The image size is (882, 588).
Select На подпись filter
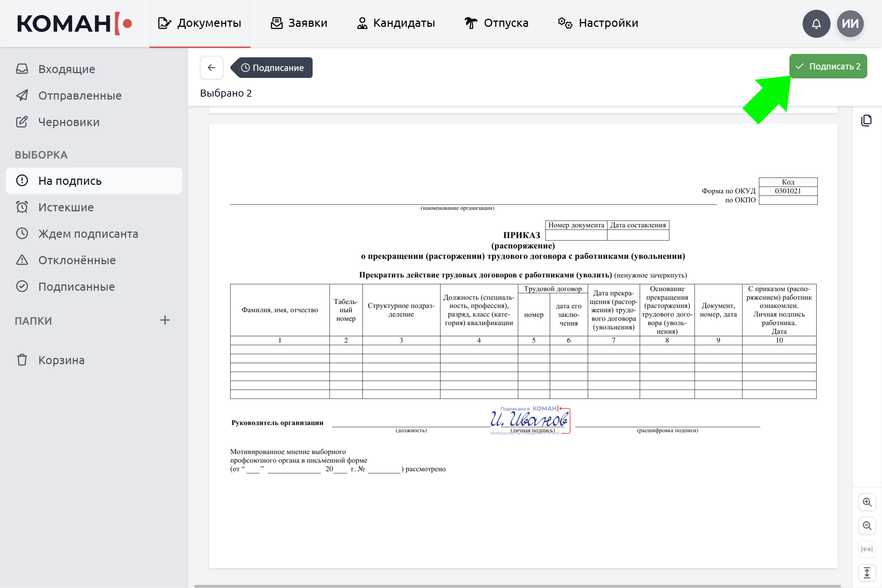click(94, 181)
